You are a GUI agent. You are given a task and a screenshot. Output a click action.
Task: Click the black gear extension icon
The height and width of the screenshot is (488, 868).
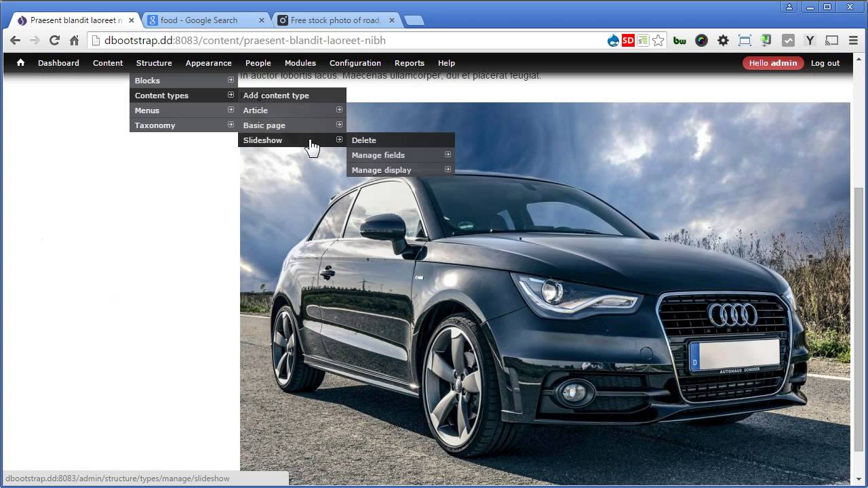click(723, 41)
